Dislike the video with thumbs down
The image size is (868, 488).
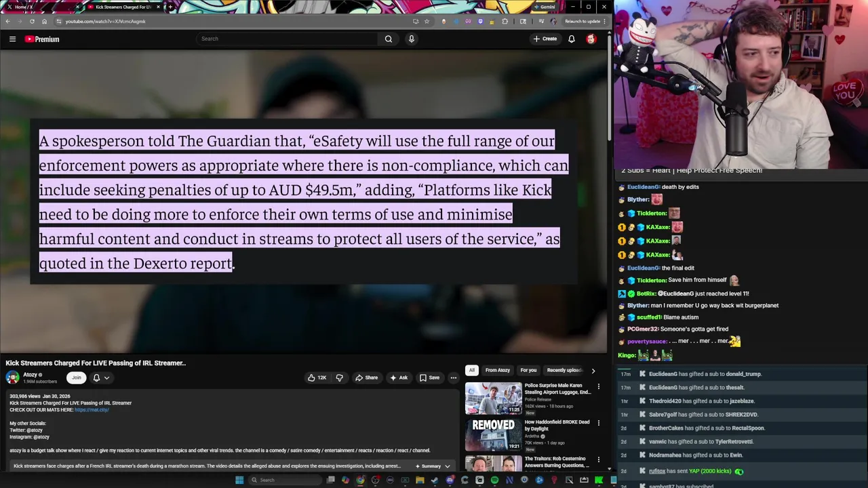click(x=339, y=378)
